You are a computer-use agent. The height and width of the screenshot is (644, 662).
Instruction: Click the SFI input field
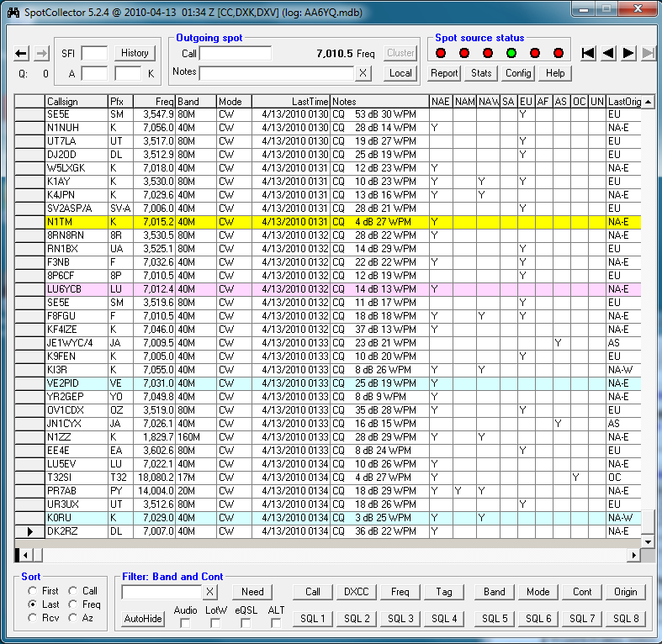pyautogui.click(x=94, y=54)
